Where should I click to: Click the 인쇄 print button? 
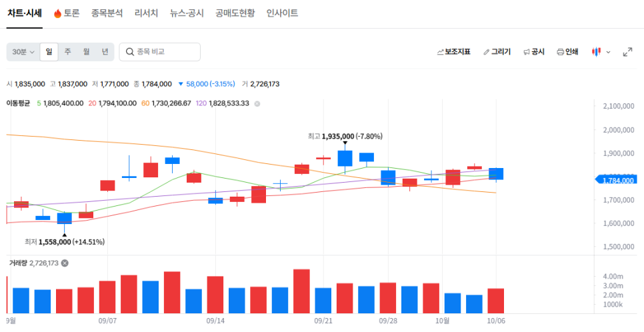(x=567, y=52)
